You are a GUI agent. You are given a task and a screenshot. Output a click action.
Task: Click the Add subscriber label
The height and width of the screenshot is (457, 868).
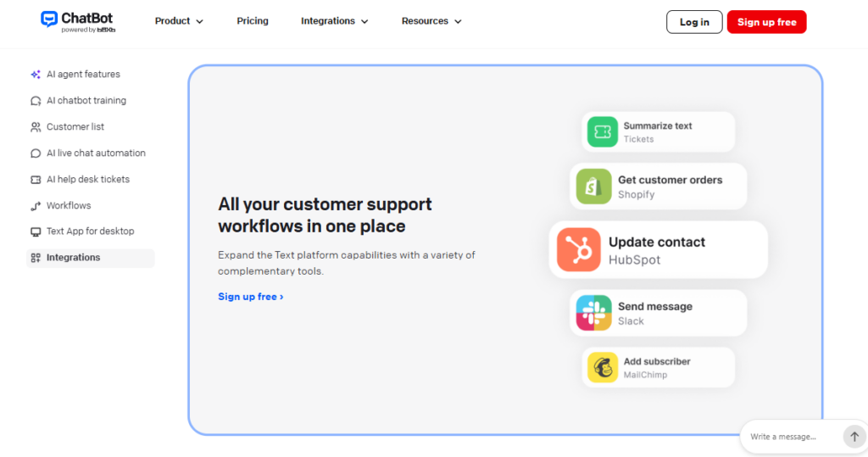pos(657,361)
